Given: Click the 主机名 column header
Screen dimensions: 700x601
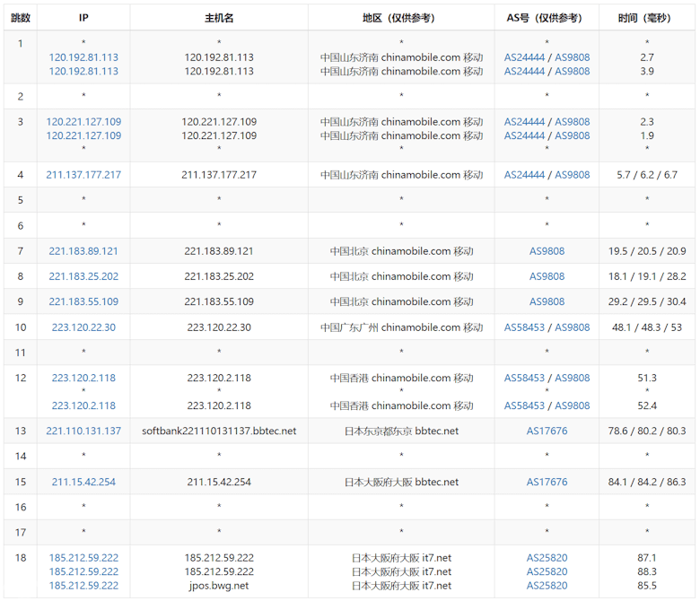Looking at the screenshot, I should 219,17.
